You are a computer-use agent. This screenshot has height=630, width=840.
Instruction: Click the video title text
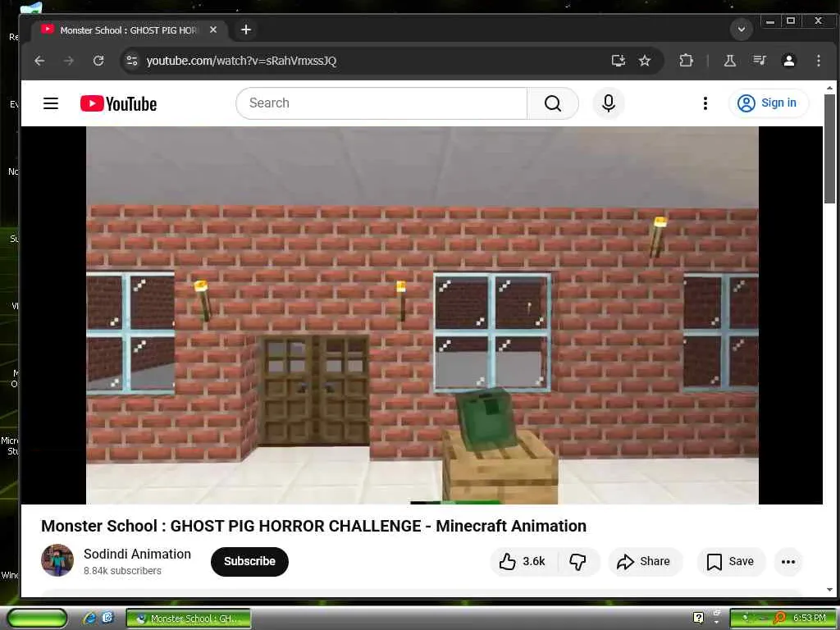(313, 526)
